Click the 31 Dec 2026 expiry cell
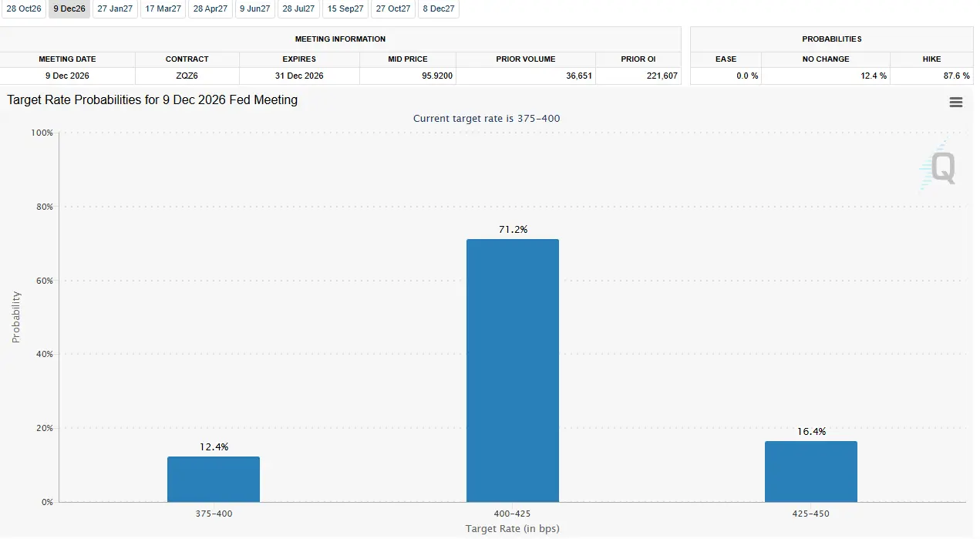The height and width of the screenshot is (539, 980). point(299,76)
